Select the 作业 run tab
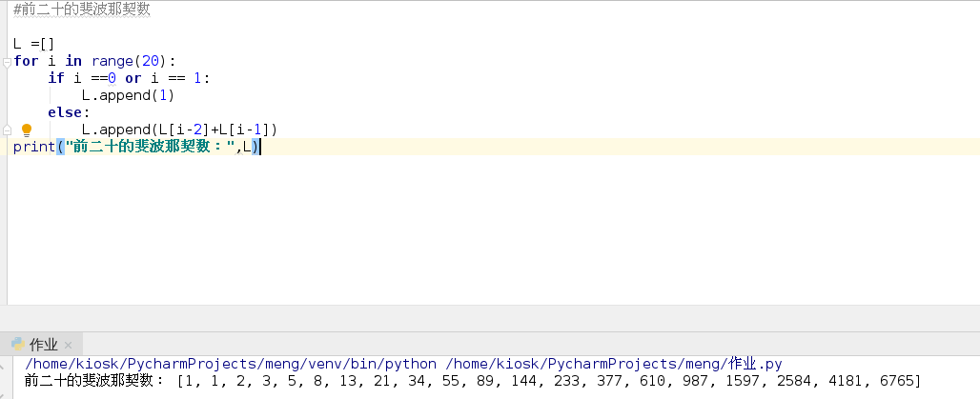Image resolution: width=980 pixels, height=399 pixels. [x=44, y=345]
